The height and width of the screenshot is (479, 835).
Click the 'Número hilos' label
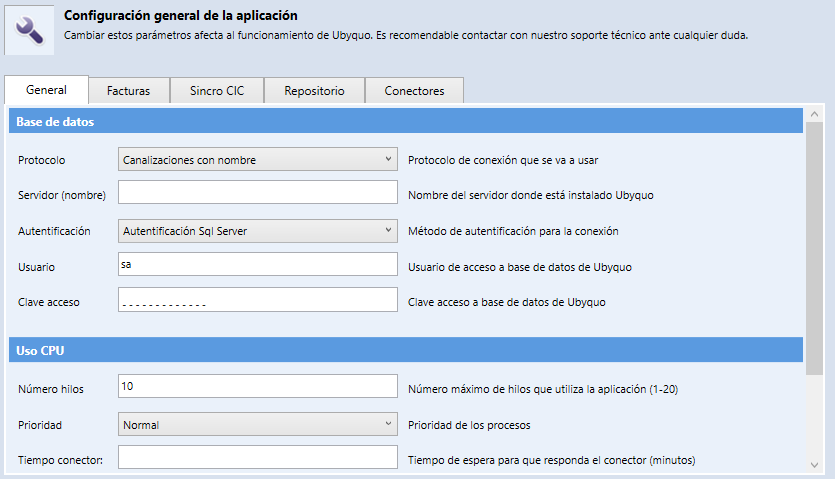(x=51, y=389)
